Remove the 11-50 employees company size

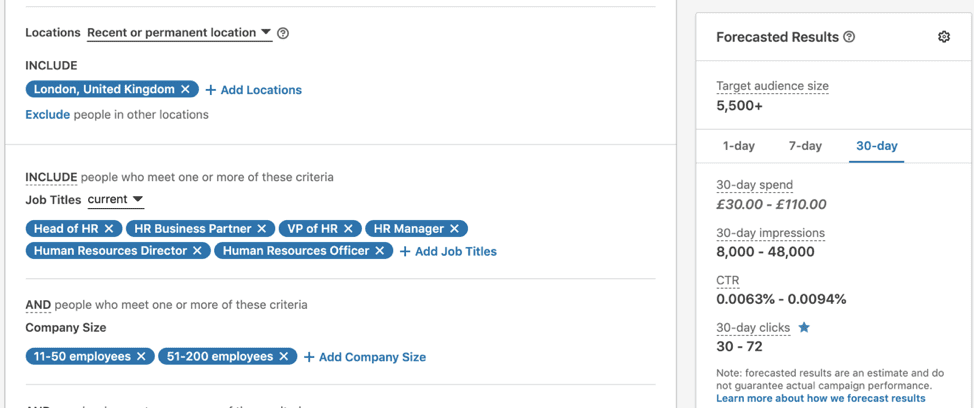click(x=142, y=357)
